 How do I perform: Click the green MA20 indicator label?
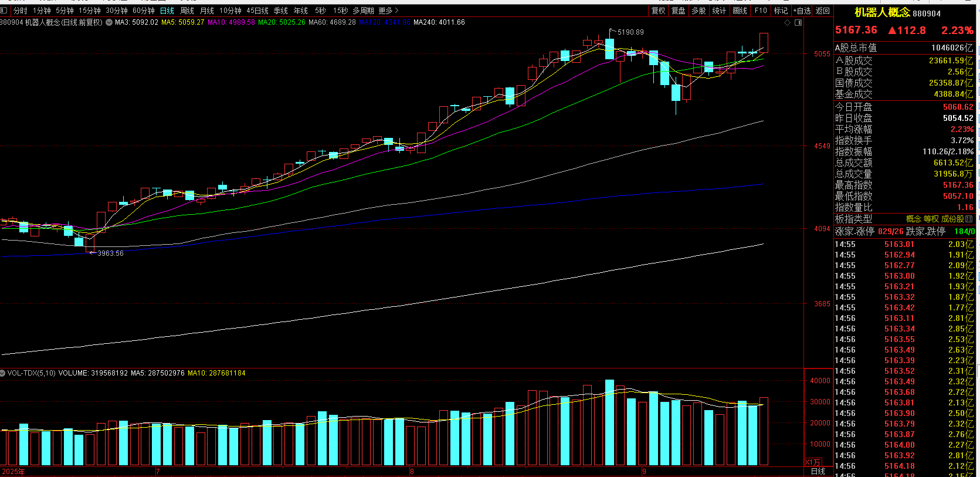(282, 22)
